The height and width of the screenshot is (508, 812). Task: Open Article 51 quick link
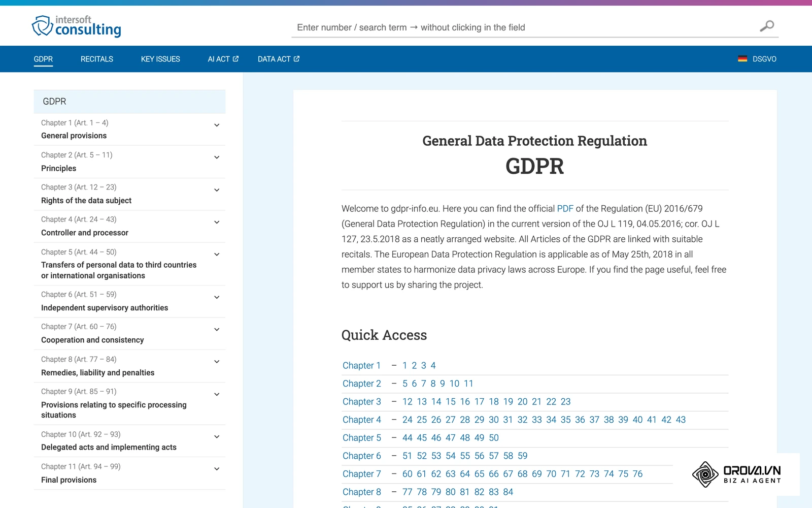(407, 456)
